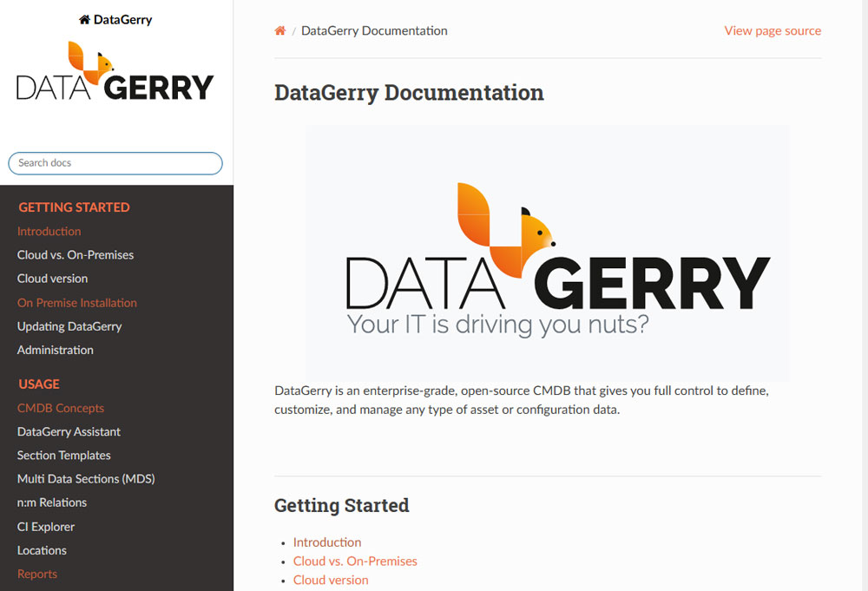Viewport: 868px width, 591px height.
Task: Click the Introduction link under Getting Started
Action: 327,542
